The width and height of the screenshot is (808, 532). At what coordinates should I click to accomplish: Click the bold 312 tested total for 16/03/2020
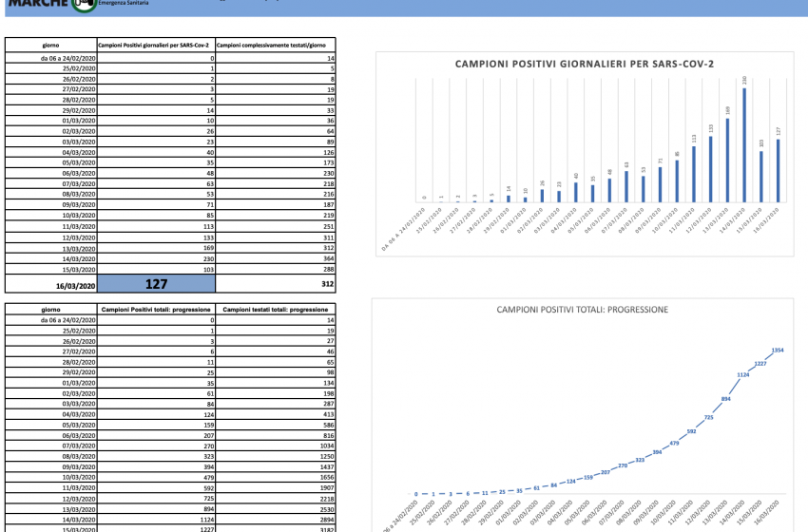click(x=328, y=284)
